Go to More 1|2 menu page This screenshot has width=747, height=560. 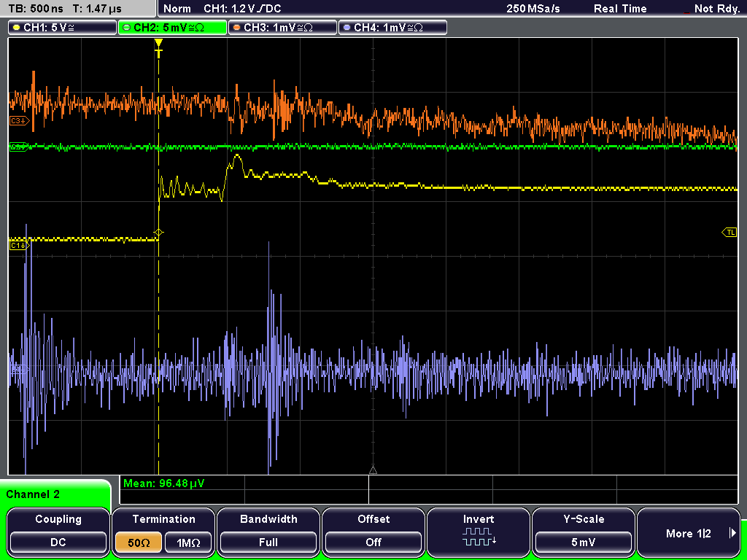pyautogui.click(x=689, y=532)
